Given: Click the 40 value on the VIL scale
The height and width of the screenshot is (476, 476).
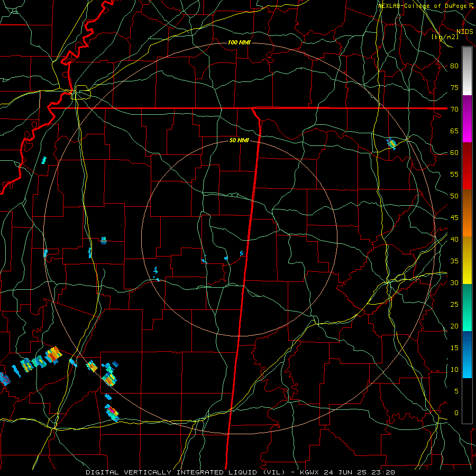Looking at the screenshot, I should (x=454, y=239).
